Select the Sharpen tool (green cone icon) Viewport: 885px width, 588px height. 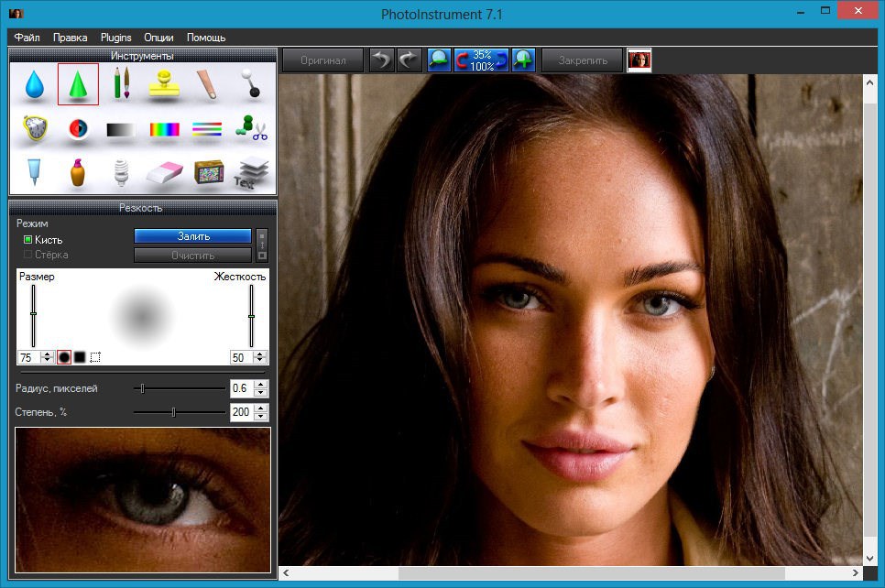click(77, 87)
